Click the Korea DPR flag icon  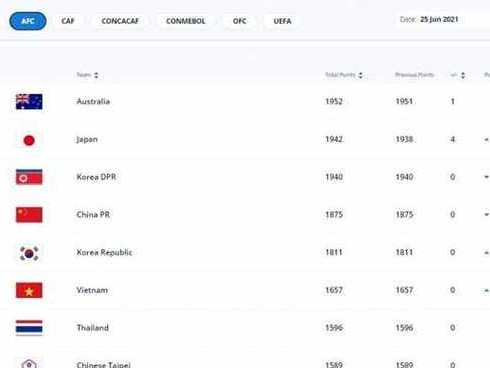[29, 177]
